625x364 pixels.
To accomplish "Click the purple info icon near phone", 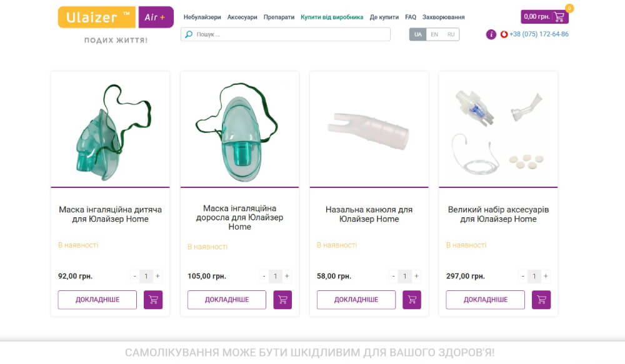I will point(491,34).
